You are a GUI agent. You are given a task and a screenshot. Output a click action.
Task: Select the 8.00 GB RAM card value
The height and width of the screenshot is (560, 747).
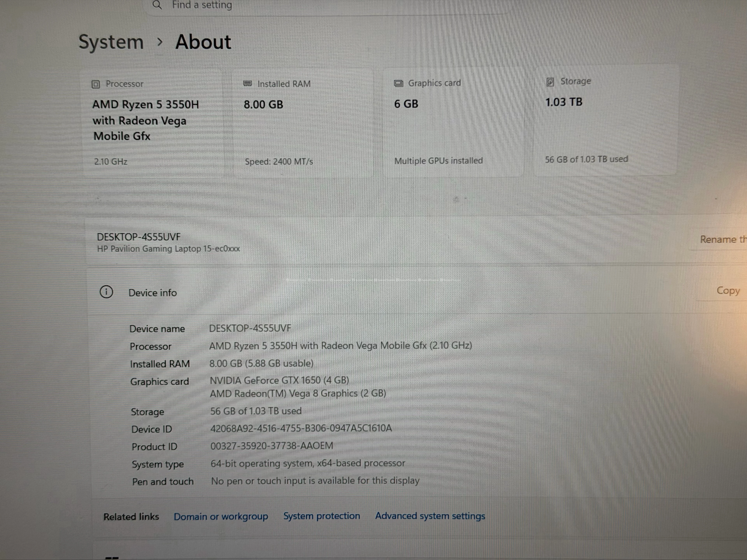click(x=263, y=105)
